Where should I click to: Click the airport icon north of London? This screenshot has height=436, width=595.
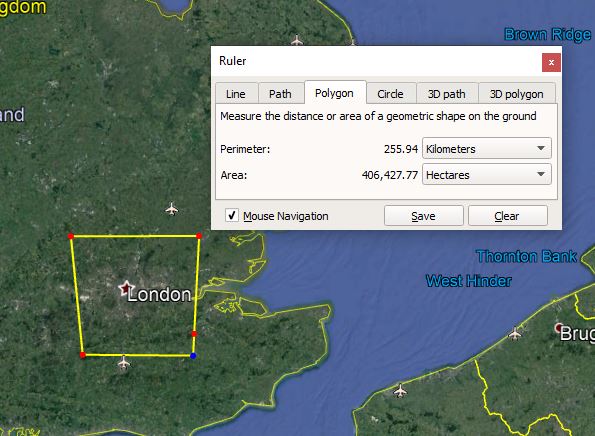tap(172, 209)
